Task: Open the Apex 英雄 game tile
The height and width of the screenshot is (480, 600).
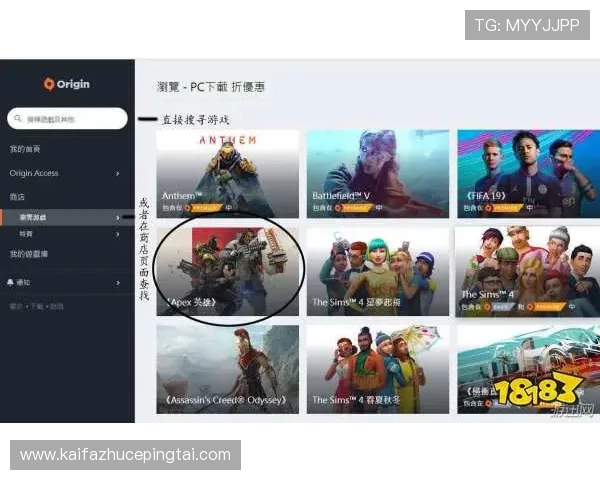Action: click(228, 272)
